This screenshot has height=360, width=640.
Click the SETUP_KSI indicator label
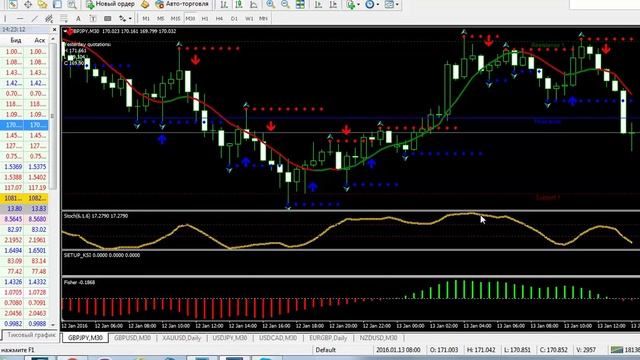(102, 255)
